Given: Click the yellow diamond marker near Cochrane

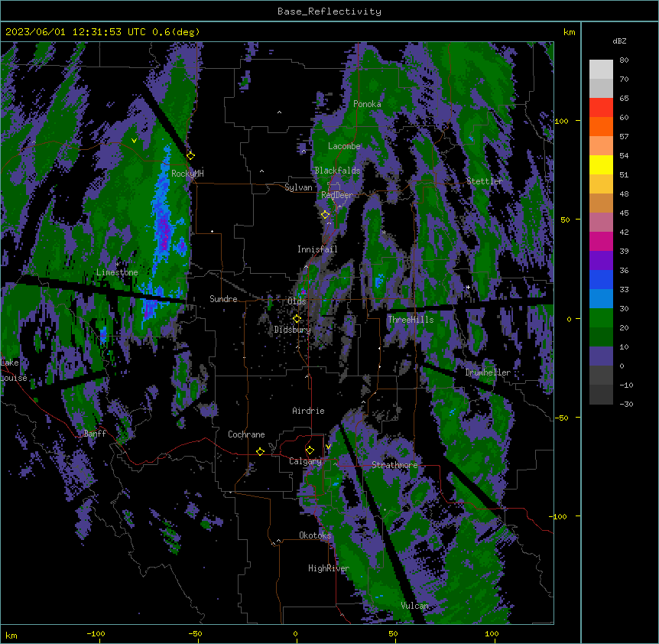Looking at the screenshot, I should coord(260,451).
